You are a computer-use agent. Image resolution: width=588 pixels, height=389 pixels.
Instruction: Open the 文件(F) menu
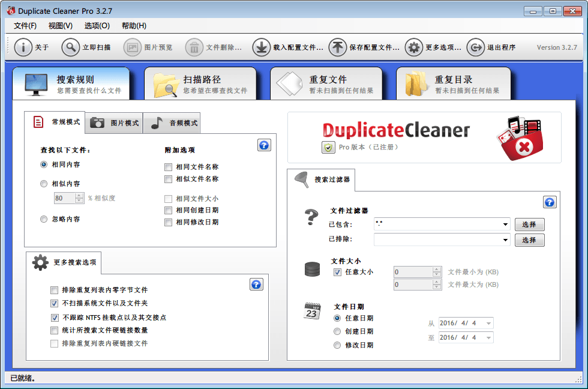click(x=25, y=26)
